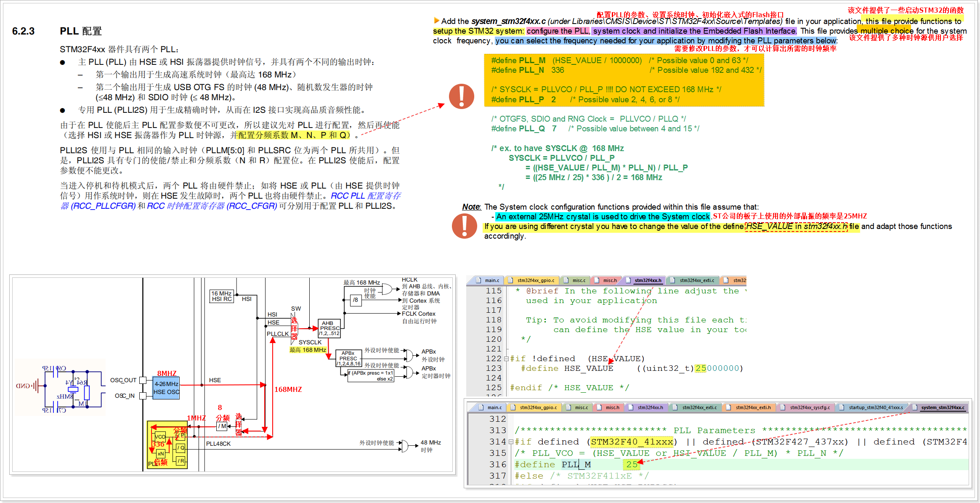Click the AHB PRESC divider block
This screenshot has width=980, height=503.
tap(329, 328)
